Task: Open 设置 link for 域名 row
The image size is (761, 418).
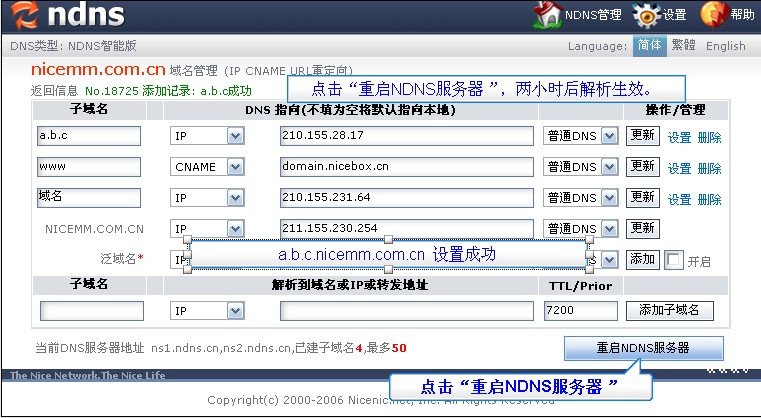Action: 679,199
